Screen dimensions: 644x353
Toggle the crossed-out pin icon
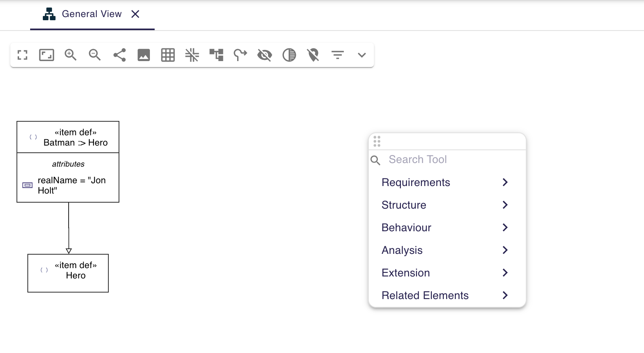click(x=313, y=55)
